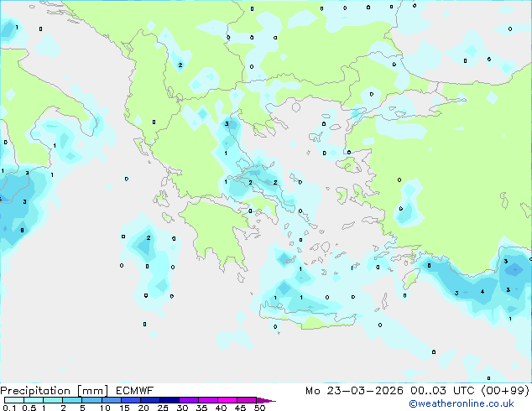Click the "0.5" legend scale label

[29, 408]
